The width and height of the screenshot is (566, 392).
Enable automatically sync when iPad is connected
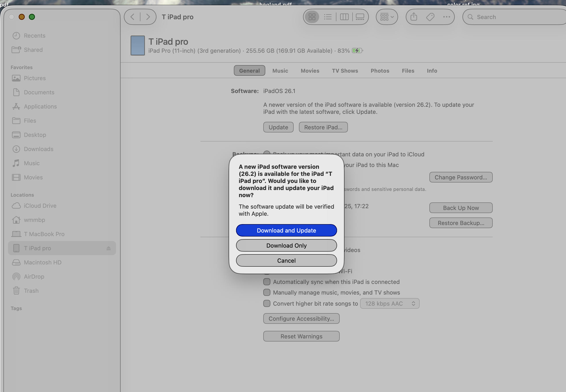point(267,282)
